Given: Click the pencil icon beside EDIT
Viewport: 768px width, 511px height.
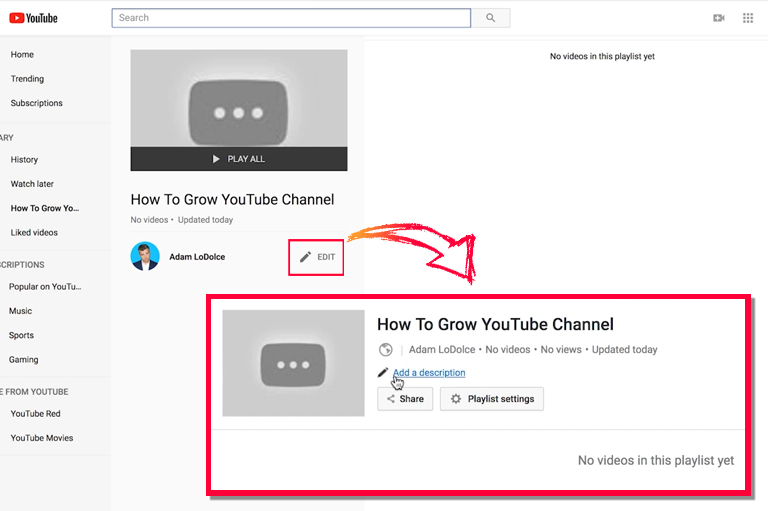Looking at the screenshot, I should click(305, 257).
